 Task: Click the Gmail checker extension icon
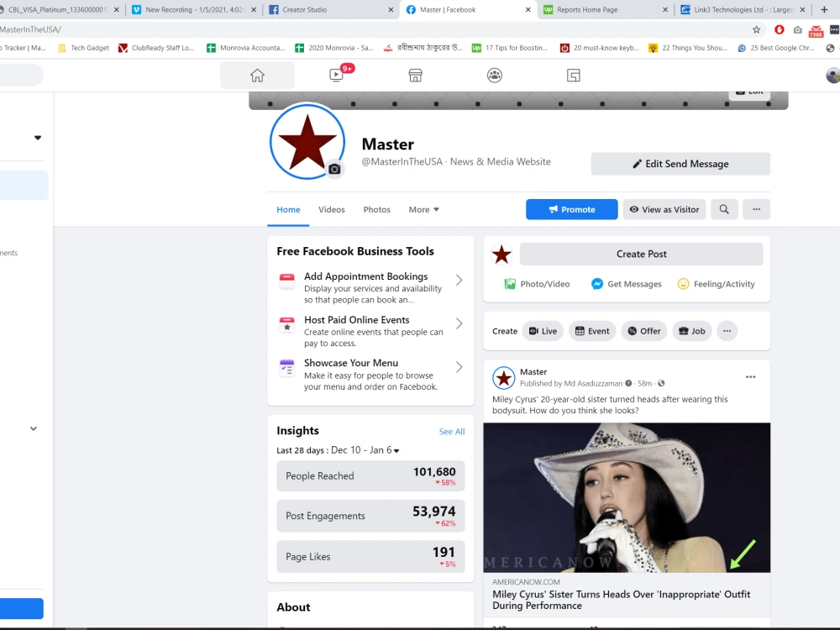(816, 31)
